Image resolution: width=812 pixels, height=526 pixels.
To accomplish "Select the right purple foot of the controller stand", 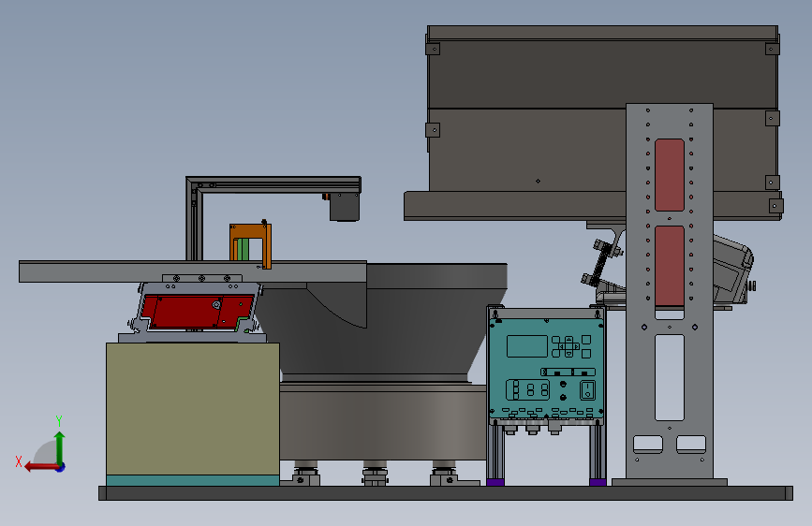I will click(x=598, y=482).
